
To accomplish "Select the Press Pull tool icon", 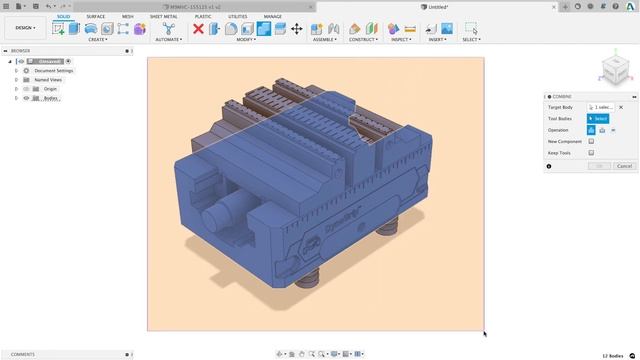I will click(x=214, y=29).
